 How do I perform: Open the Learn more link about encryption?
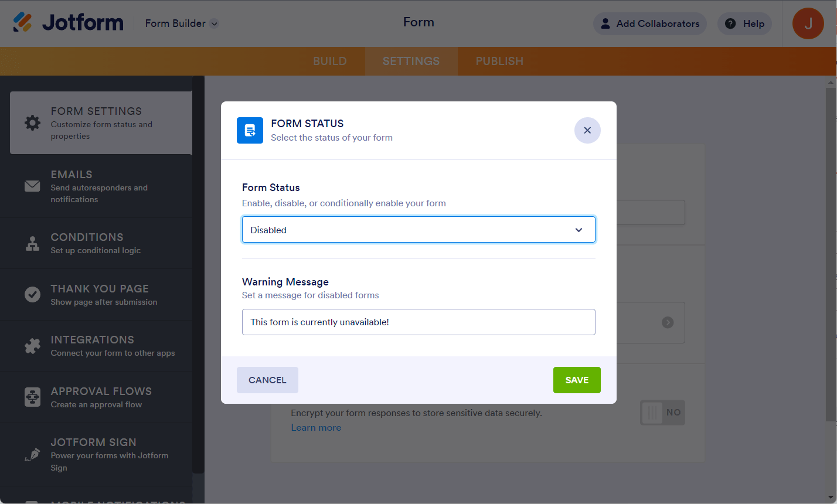point(316,427)
